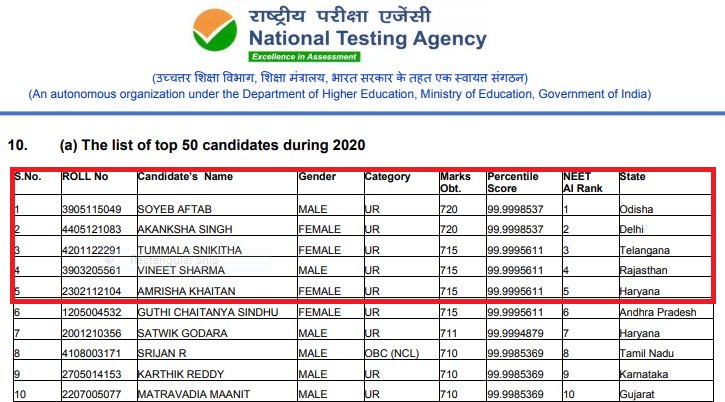Click the Excellence in Assessment green badge
The height and width of the screenshot is (402, 725).
coord(304,57)
